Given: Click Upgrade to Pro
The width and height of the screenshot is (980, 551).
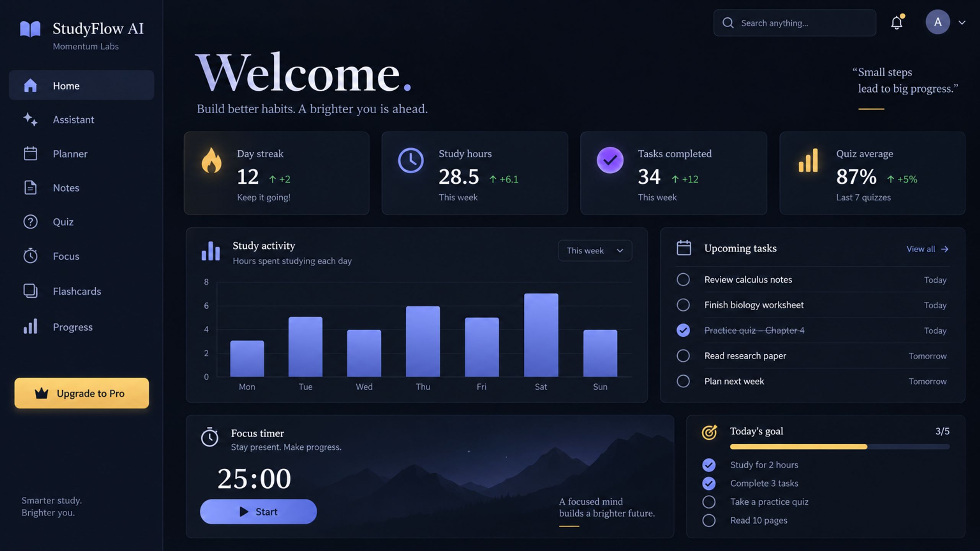Looking at the screenshot, I should point(82,393).
